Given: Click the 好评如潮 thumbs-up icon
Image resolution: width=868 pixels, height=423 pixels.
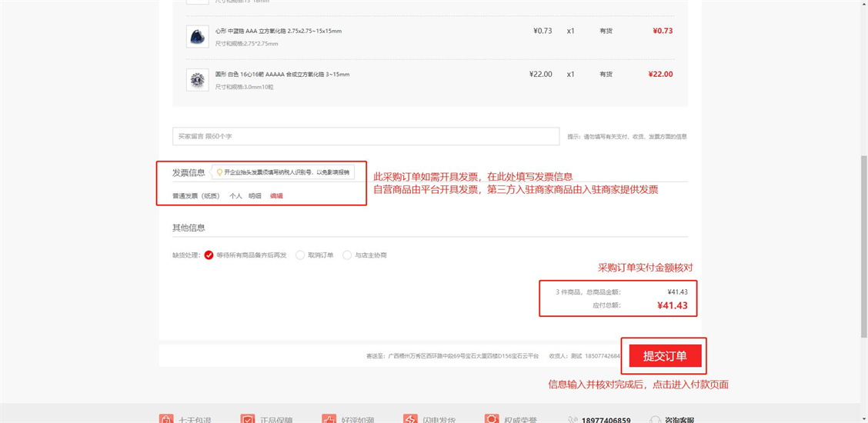Looking at the screenshot, I should (x=329, y=419).
